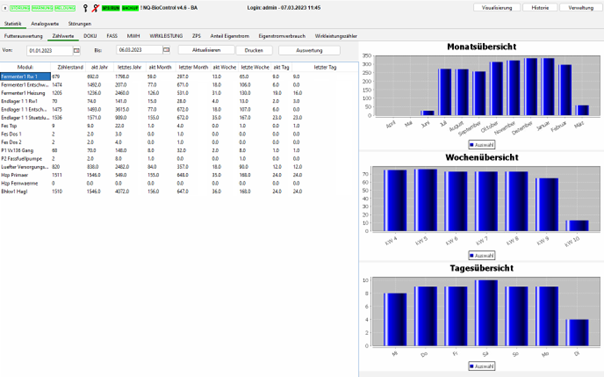Select the P2 Fassfuellpumpe row
Screen dimensions: 604x377
pyautogui.click(x=179, y=159)
